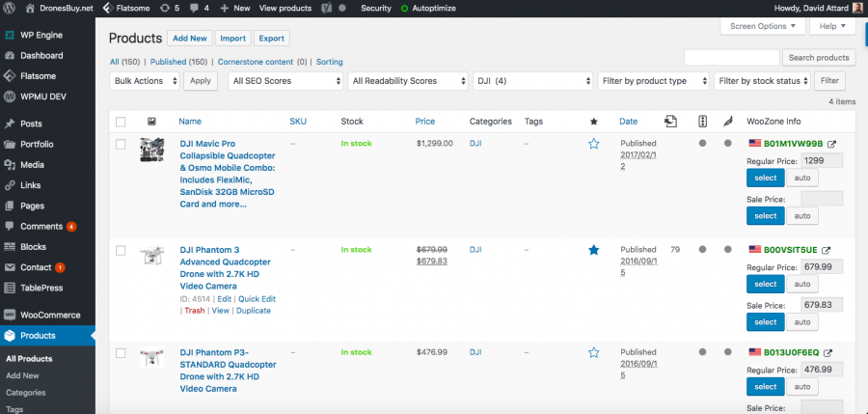Click the Import button
This screenshot has width=868, height=414.
[232, 39]
